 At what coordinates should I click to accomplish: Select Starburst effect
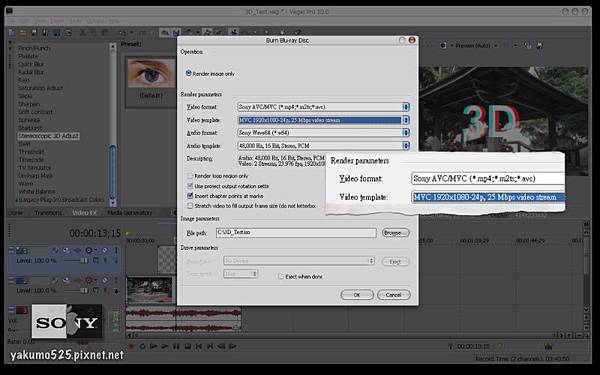pyautogui.click(x=30, y=128)
